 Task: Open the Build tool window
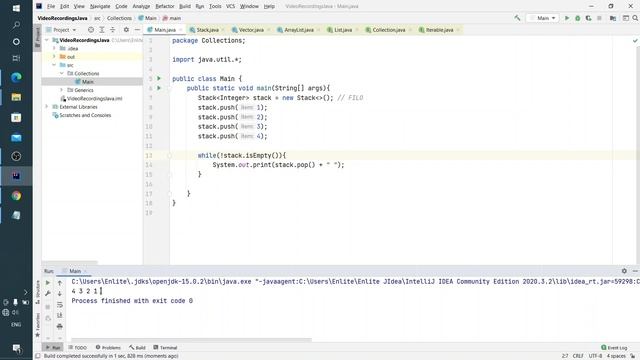point(138,347)
